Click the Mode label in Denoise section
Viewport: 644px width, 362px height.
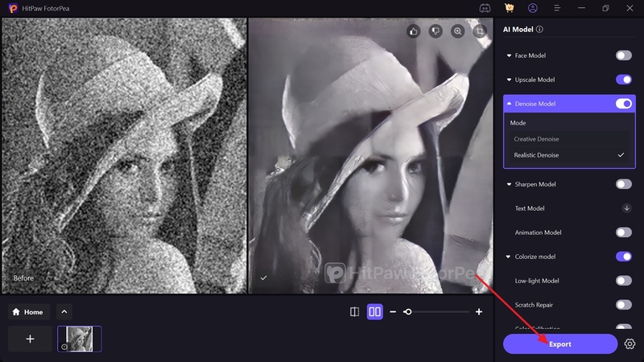coord(518,123)
